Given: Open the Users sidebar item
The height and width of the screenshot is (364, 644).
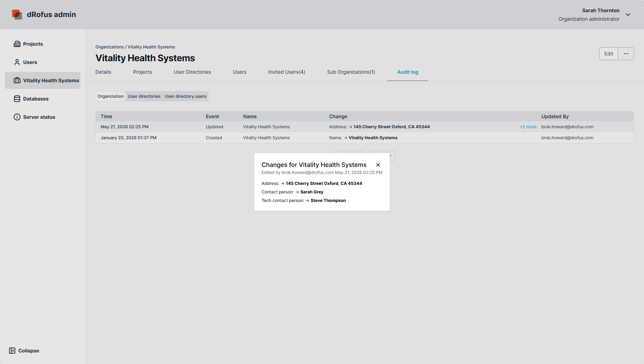Looking at the screenshot, I should point(43,62).
